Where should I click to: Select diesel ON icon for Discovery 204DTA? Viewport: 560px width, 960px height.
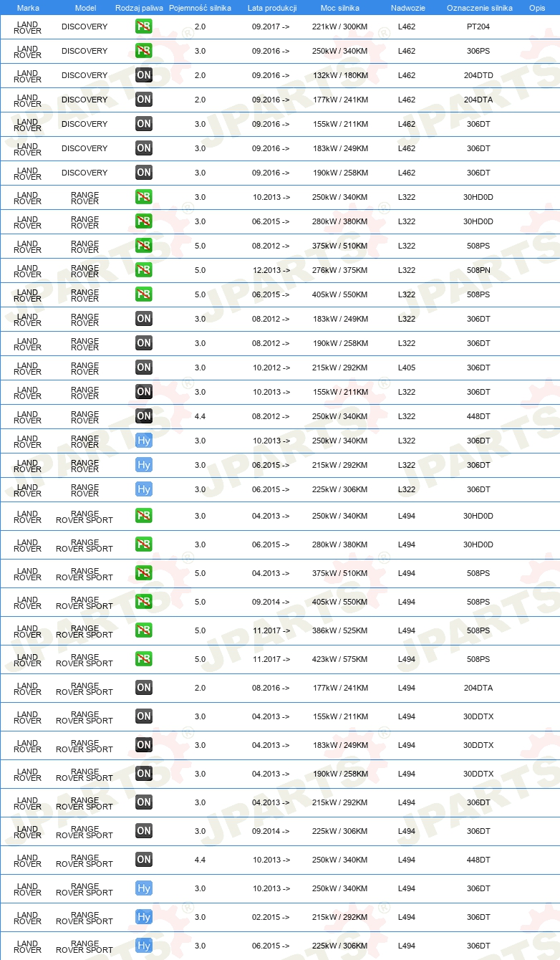[x=144, y=100]
